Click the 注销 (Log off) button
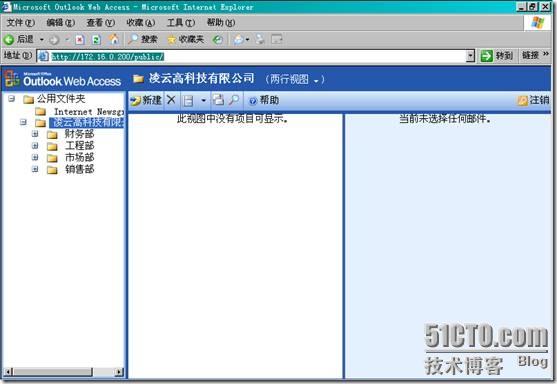The image size is (557, 384). click(x=533, y=101)
